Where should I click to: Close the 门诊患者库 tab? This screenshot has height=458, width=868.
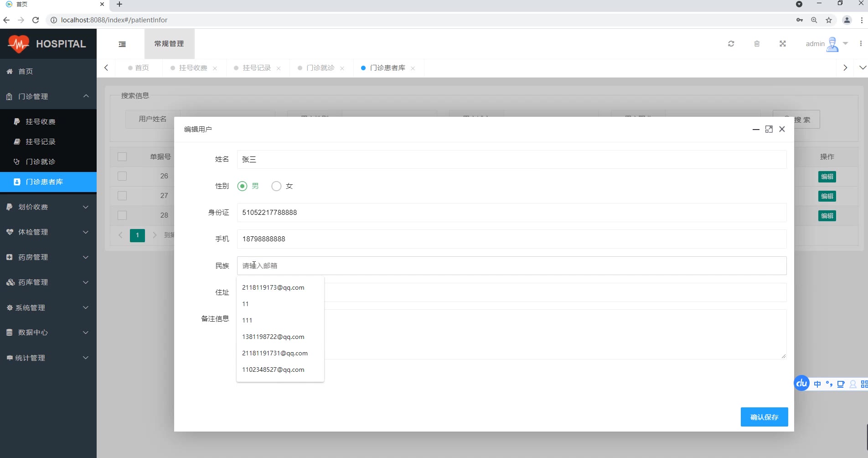[413, 68]
